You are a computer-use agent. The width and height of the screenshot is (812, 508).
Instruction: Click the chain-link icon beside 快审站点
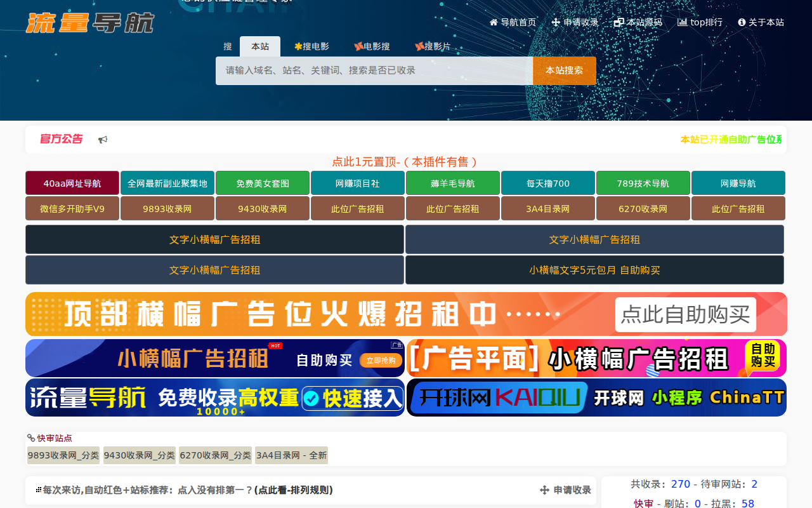(30, 438)
